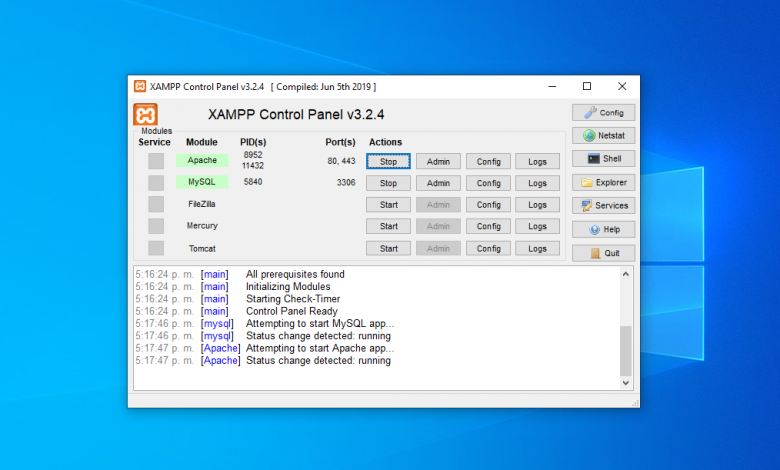This screenshot has height=470, width=780.
Task: Click the log panel scrollbar thumb
Action: [626, 351]
